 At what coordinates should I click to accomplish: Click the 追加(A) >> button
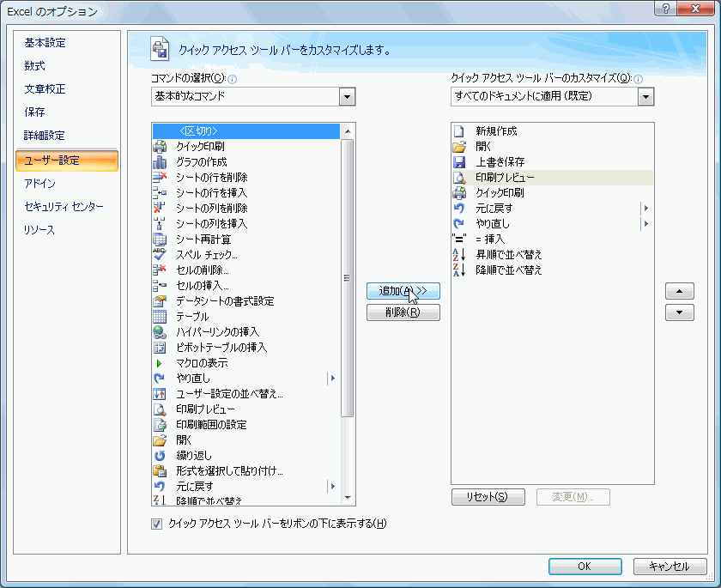click(403, 291)
